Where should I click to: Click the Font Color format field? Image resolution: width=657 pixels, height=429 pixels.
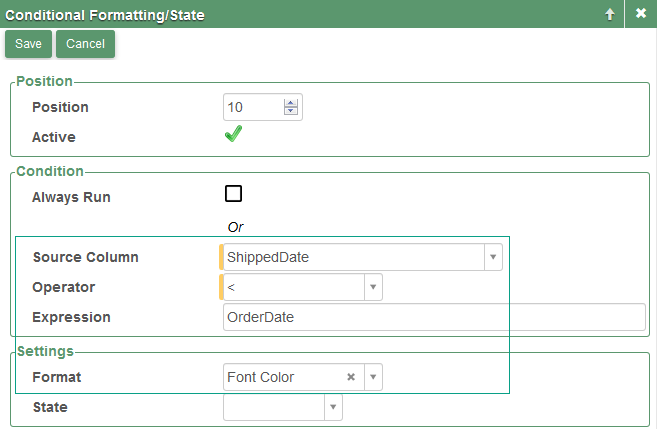point(282,377)
